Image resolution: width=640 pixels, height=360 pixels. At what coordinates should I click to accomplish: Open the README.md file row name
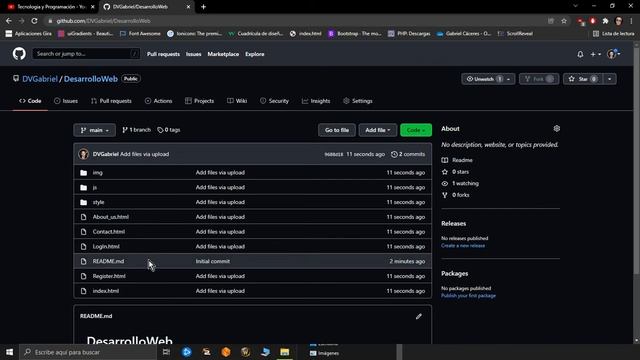click(x=108, y=261)
